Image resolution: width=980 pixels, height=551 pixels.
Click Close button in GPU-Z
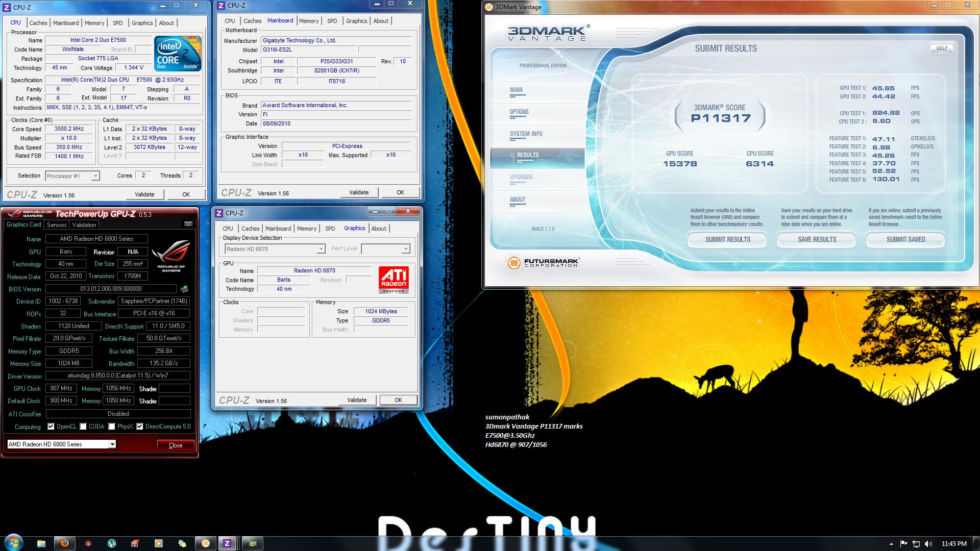176,445
